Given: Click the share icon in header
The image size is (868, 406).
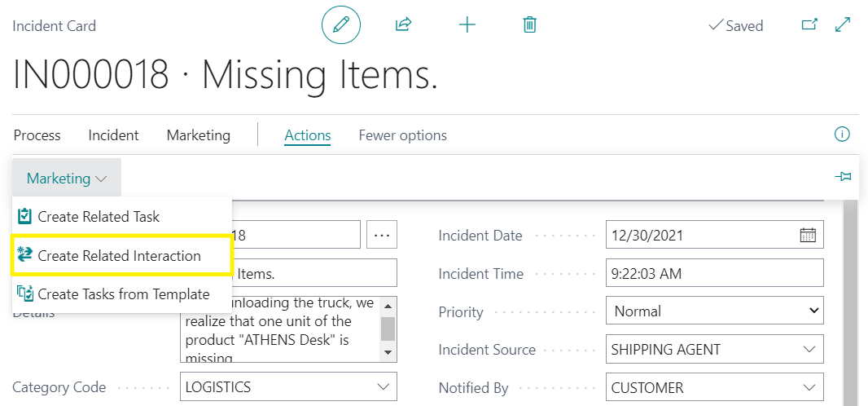Looking at the screenshot, I should click(403, 25).
